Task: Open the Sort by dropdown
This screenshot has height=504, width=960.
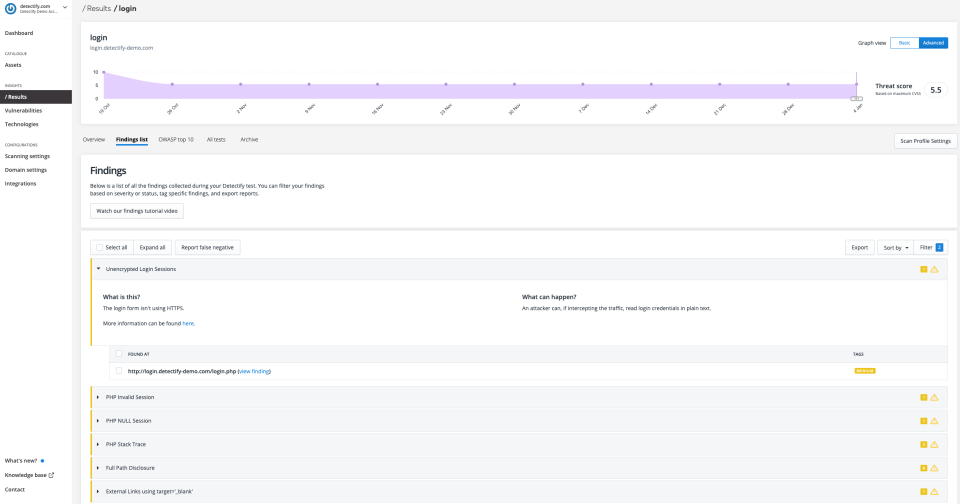Action: (x=895, y=247)
